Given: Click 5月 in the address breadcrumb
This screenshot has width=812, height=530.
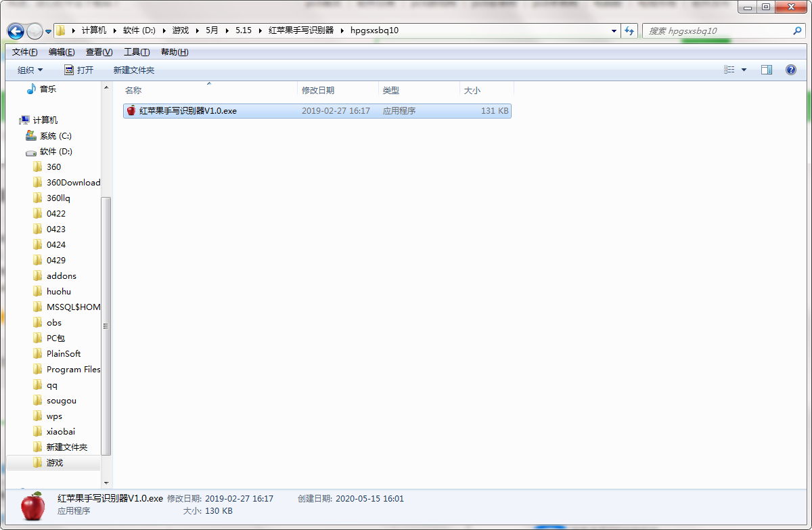Looking at the screenshot, I should (212, 30).
